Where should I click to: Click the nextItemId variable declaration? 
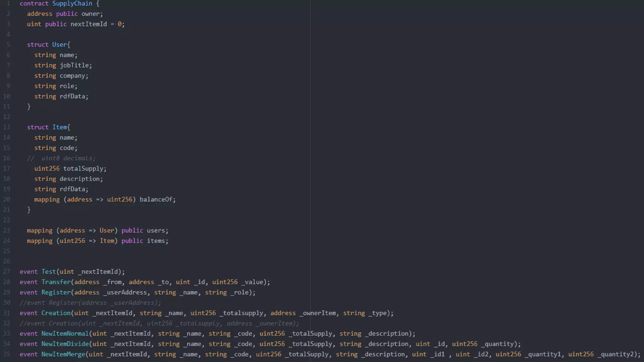pyautogui.click(x=88, y=24)
